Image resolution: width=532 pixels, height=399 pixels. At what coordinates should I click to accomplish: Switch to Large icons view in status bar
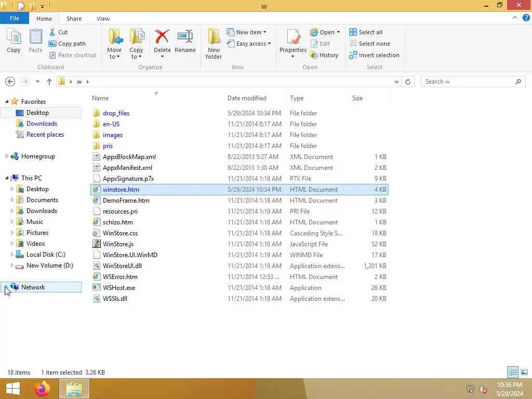click(524, 372)
